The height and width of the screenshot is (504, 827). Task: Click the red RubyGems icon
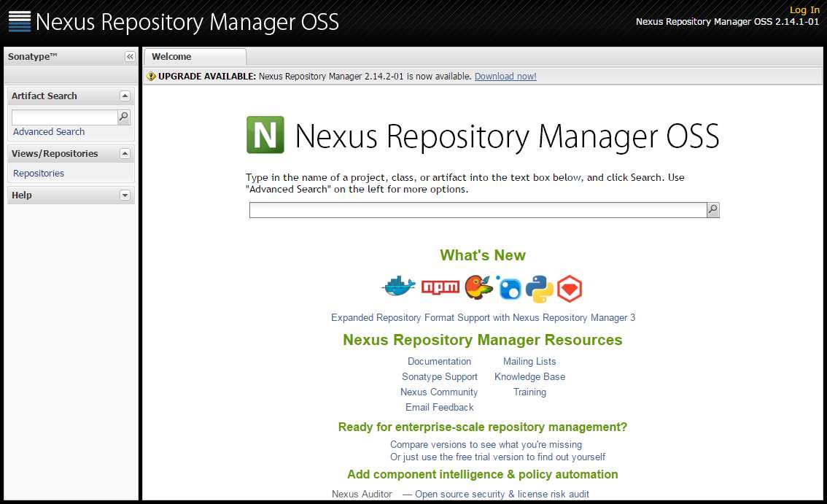coord(570,289)
